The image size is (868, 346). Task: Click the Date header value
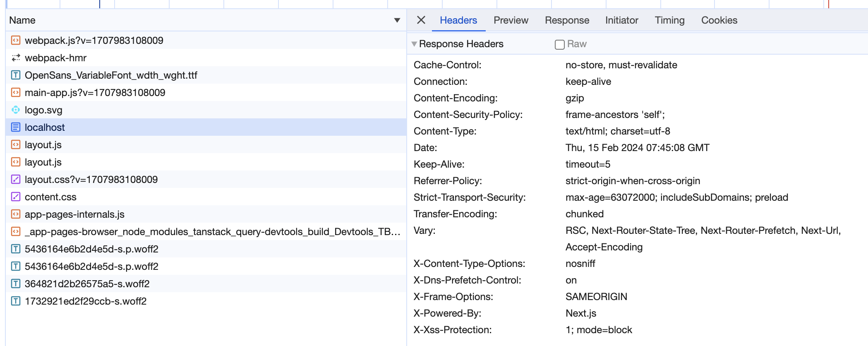(x=638, y=148)
